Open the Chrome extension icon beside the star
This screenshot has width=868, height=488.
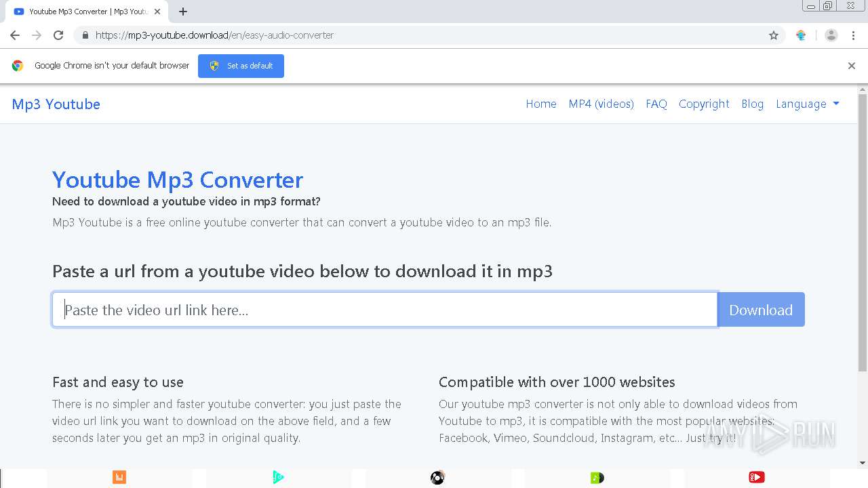pos(801,35)
